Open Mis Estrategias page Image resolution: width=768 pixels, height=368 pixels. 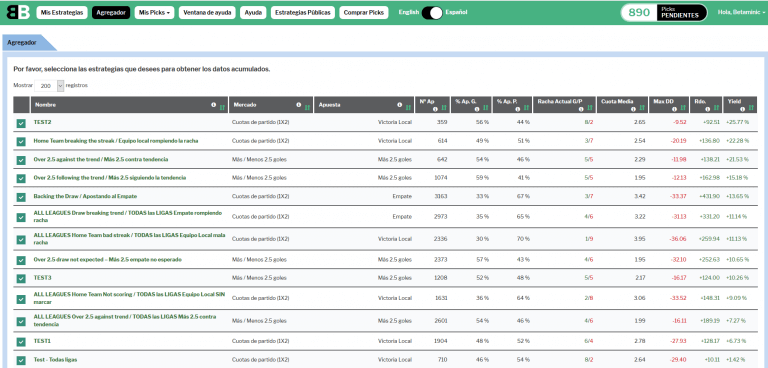(x=62, y=13)
